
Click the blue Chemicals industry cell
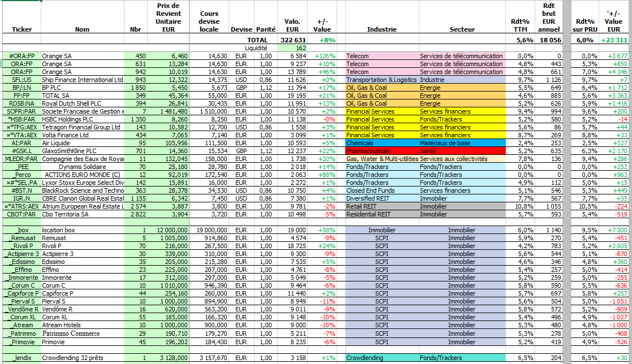[382, 143]
